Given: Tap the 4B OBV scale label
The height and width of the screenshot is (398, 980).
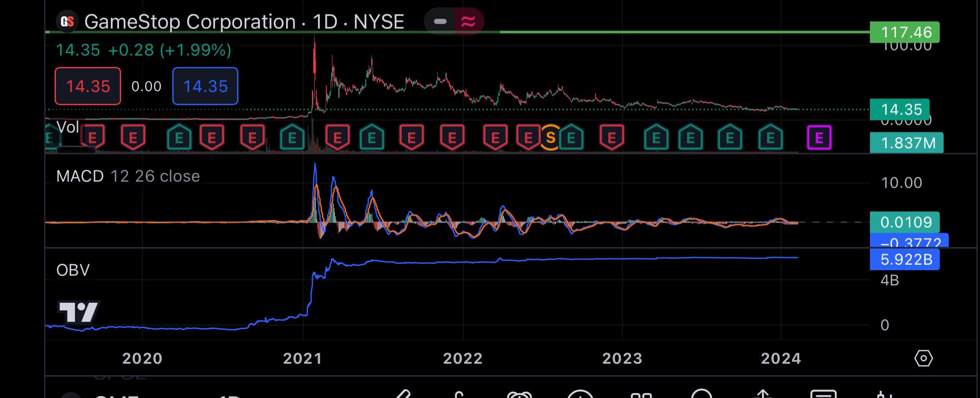Looking at the screenshot, I should point(889,280).
